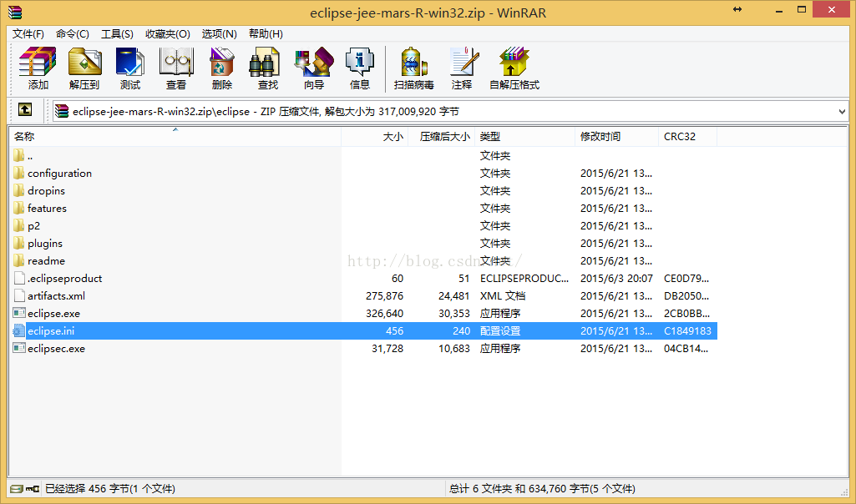Open the 向导 (Wizard) tool

[314, 61]
